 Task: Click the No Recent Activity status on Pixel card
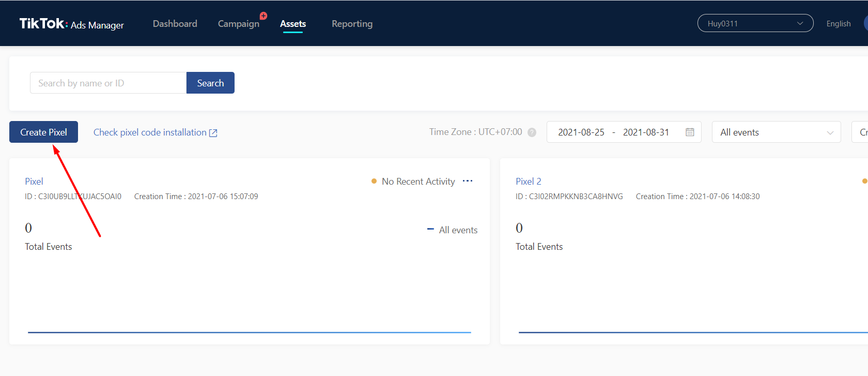[413, 182]
